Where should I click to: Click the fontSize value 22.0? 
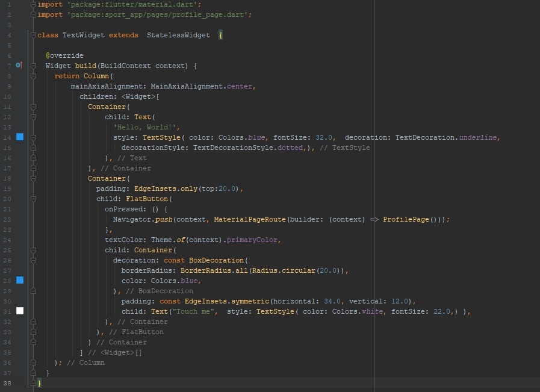(x=441, y=312)
